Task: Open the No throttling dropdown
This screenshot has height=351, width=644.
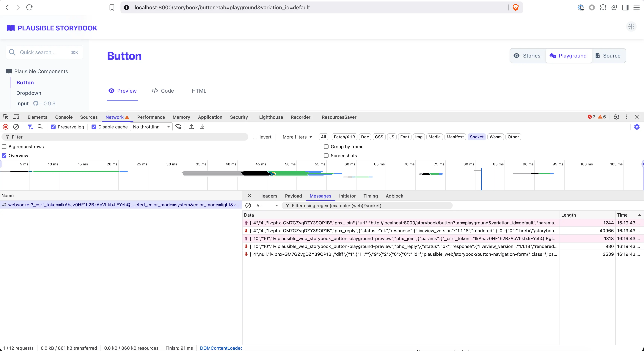Action: click(151, 127)
